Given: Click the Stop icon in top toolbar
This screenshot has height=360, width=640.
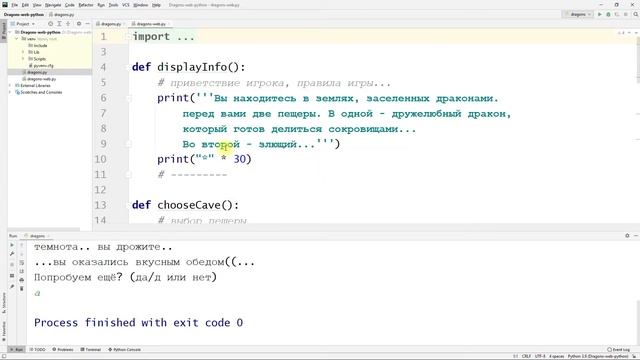Looking at the screenshot, I should click(x=626, y=14).
